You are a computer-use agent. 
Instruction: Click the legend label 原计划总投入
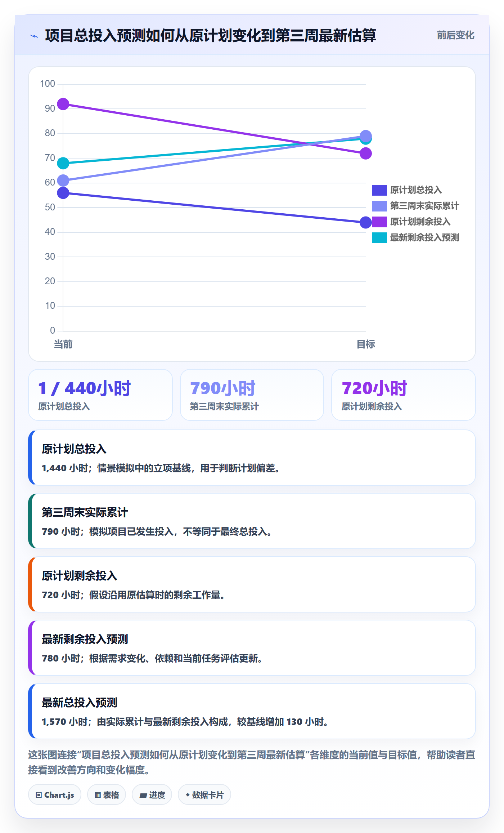[416, 190]
